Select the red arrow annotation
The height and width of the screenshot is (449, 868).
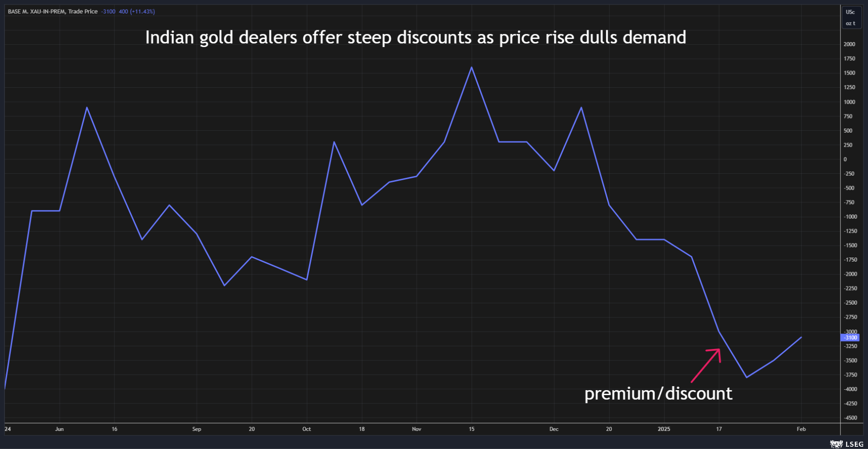[x=706, y=365]
